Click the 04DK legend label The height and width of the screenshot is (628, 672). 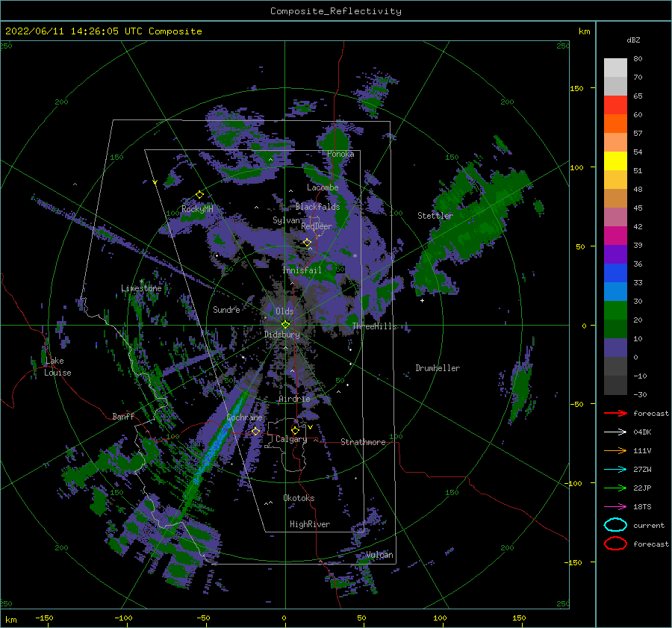642,432
